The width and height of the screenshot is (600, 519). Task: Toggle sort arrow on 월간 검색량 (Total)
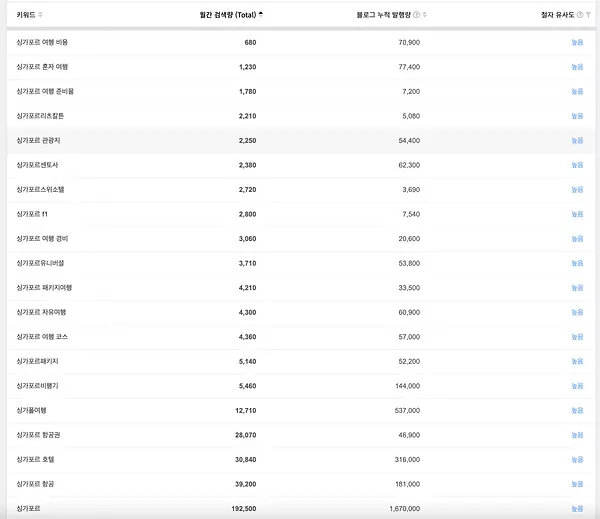[x=261, y=15]
